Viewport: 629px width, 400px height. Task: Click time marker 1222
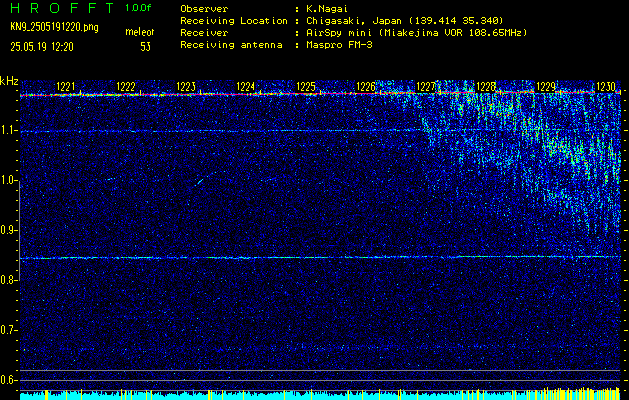(126, 86)
